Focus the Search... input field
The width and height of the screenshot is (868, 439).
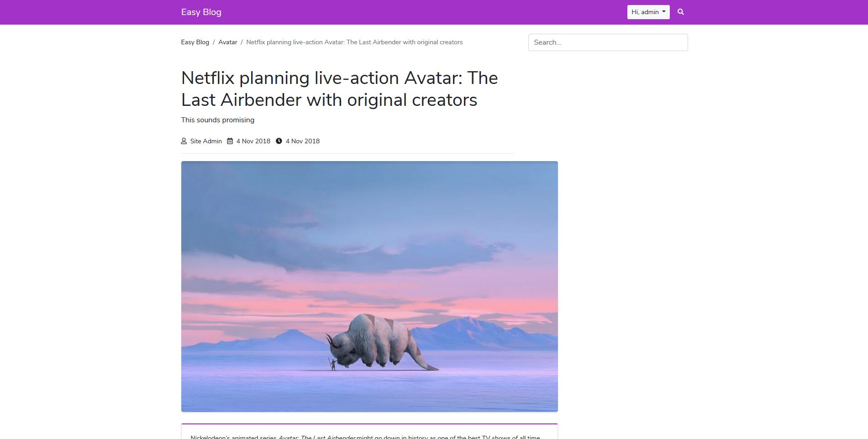pos(608,42)
